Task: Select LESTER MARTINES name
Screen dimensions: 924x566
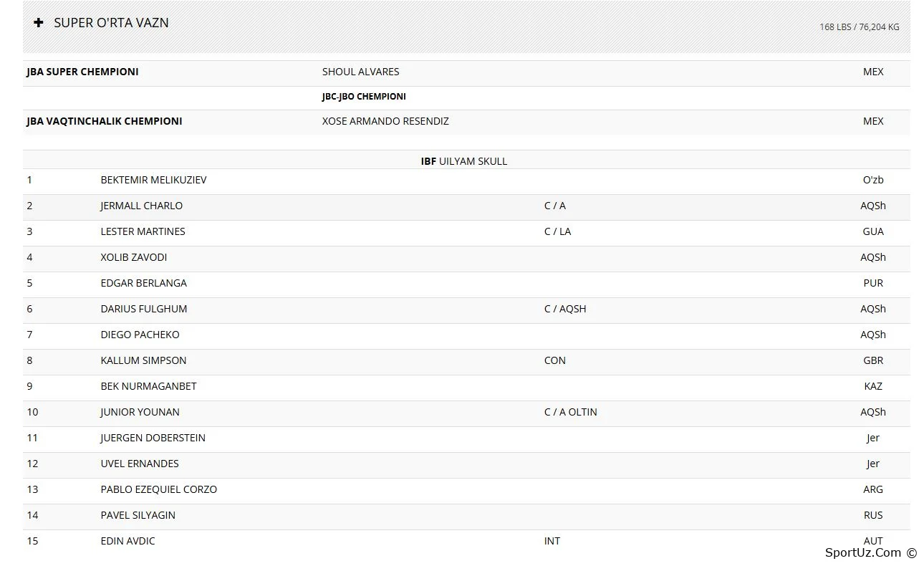Action: pos(143,231)
